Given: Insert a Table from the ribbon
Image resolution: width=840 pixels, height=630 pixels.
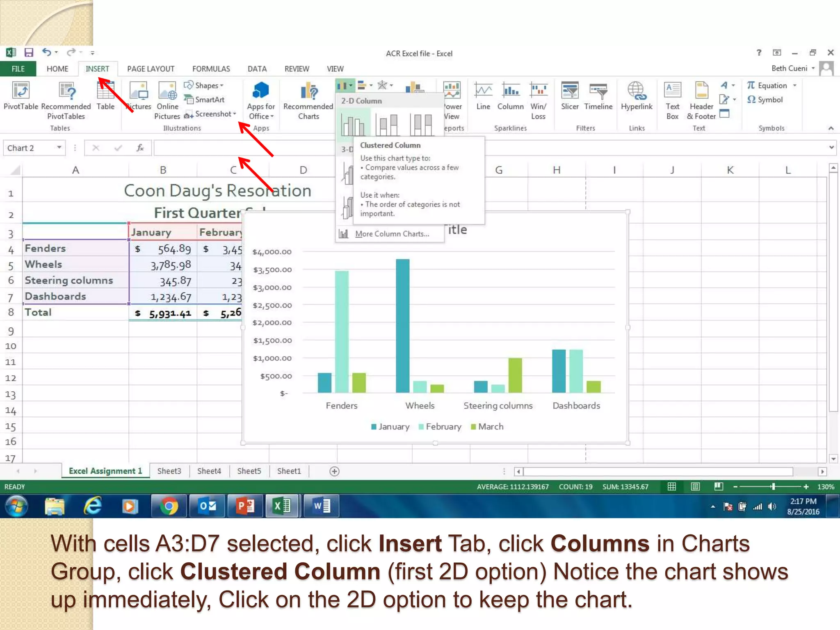Looking at the screenshot, I should pyautogui.click(x=105, y=96).
